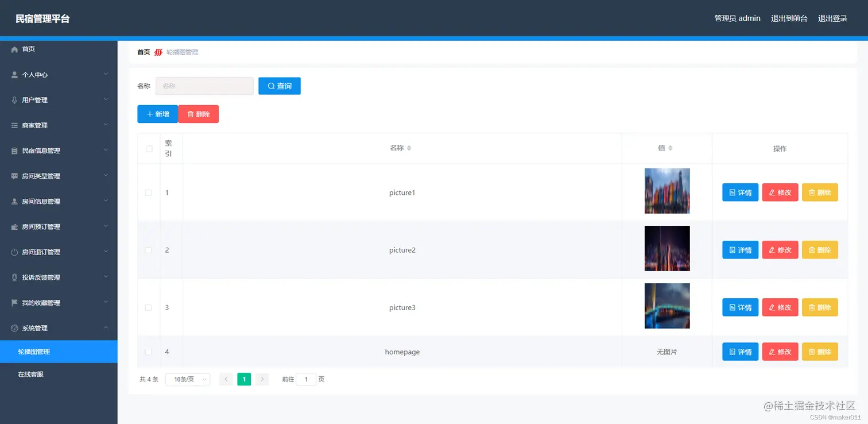This screenshot has height=424, width=868.
Task: Expand the 投诉反馈管理 menu chevron
Action: 106,277
